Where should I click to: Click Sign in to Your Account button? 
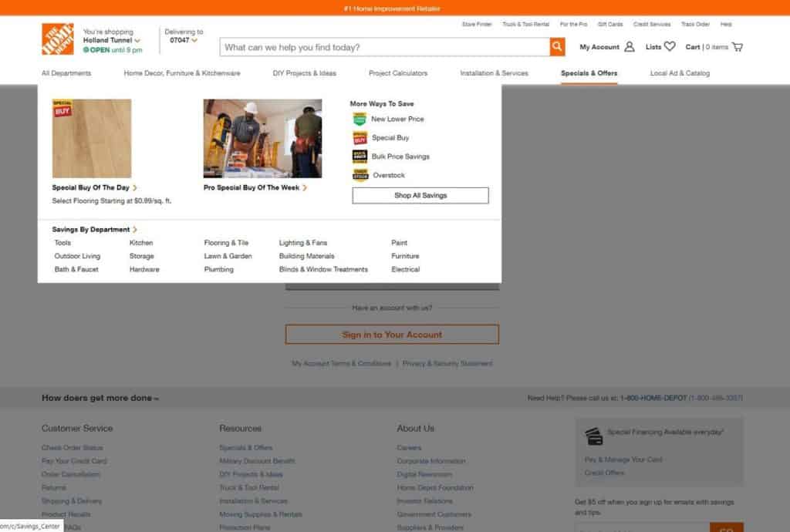(x=392, y=335)
